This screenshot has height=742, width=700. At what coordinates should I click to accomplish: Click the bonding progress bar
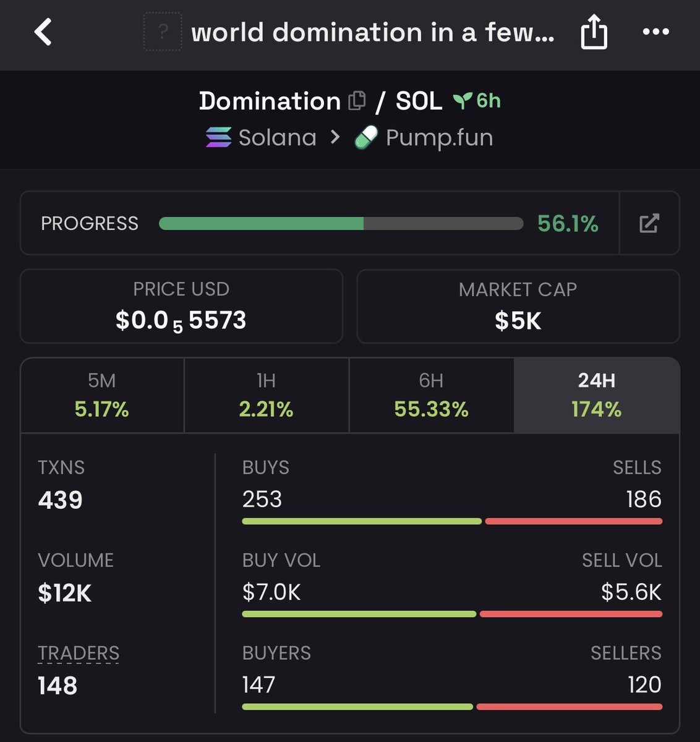pyautogui.click(x=341, y=223)
